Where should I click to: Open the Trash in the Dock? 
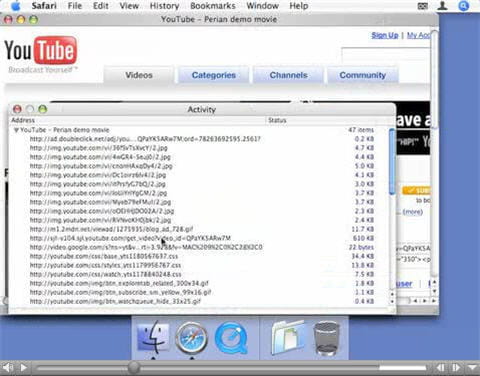(x=327, y=338)
